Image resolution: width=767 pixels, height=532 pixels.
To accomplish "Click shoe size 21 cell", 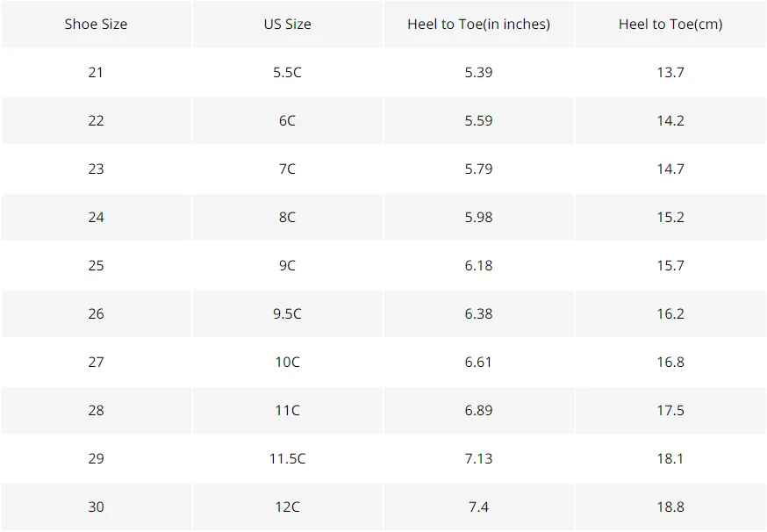I will pyautogui.click(x=96, y=73).
